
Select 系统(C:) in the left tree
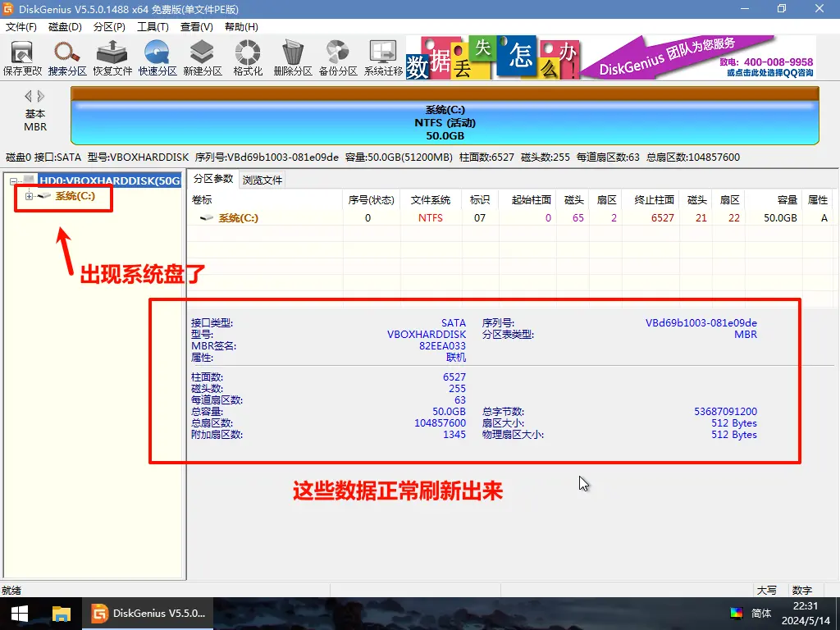click(x=75, y=196)
